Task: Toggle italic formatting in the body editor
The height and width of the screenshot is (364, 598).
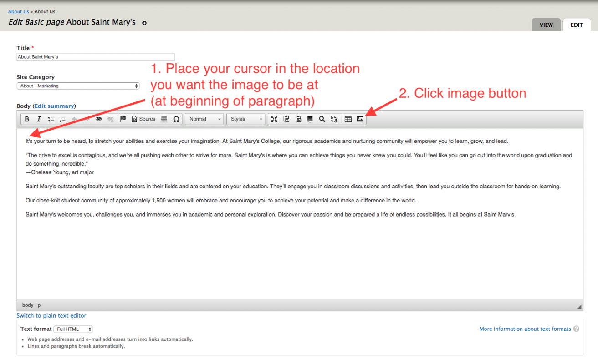Action: pyautogui.click(x=39, y=119)
